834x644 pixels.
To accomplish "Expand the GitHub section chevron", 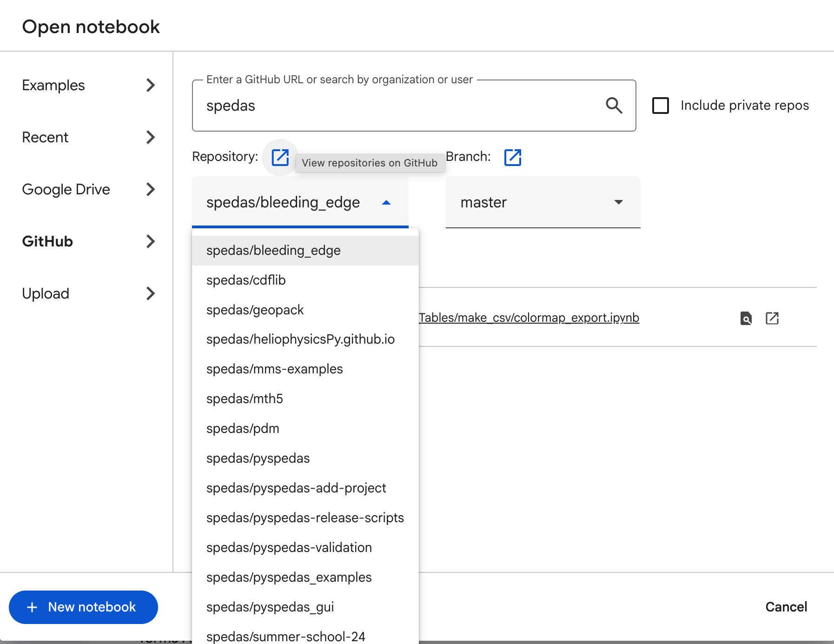I will tap(150, 241).
